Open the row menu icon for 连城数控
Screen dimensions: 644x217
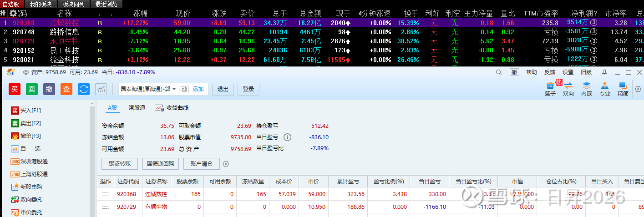[x=106, y=194]
